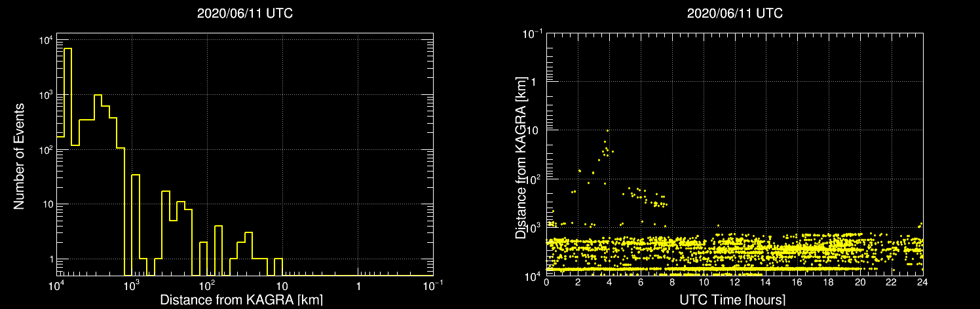Click the 4 hour tick on UTC time axis
Screen dimensions: 980x309
click(x=609, y=282)
